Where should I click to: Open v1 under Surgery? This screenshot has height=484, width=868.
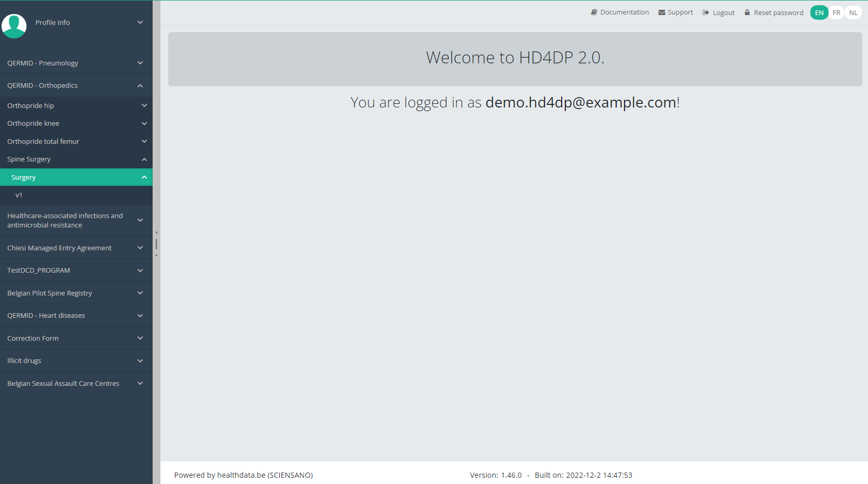pos(19,195)
